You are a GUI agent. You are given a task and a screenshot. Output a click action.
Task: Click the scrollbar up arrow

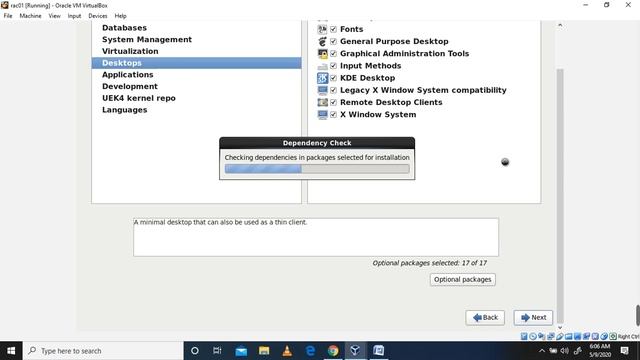[x=560, y=25]
